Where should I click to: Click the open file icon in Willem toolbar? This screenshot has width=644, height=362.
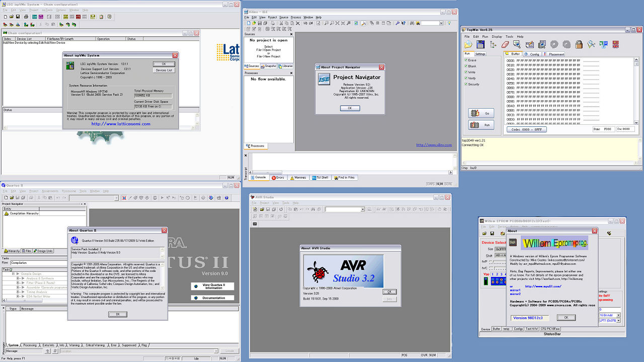[484, 234]
